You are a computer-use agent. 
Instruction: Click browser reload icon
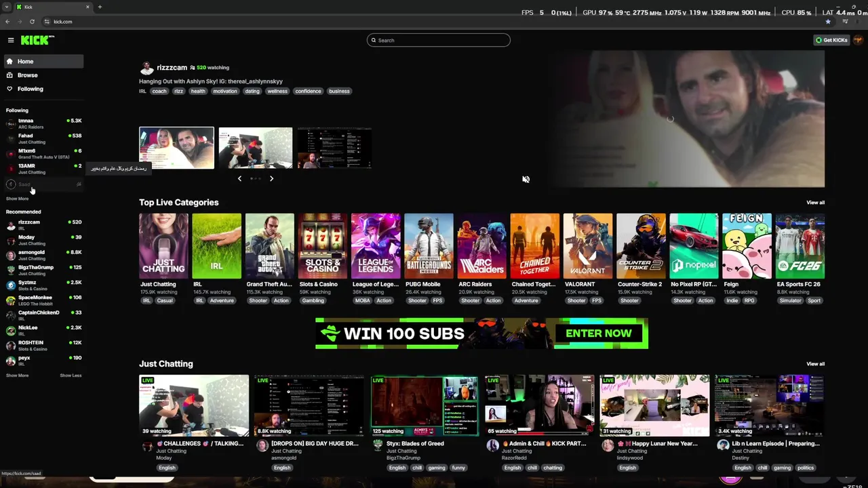32,22
